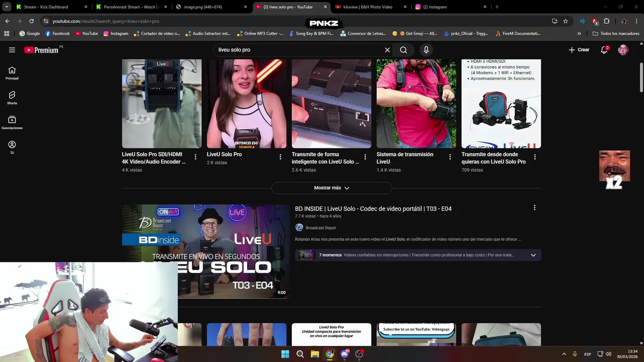
Task: Open the LiveU Solo Pro short with woman
Action: pyautogui.click(x=247, y=104)
